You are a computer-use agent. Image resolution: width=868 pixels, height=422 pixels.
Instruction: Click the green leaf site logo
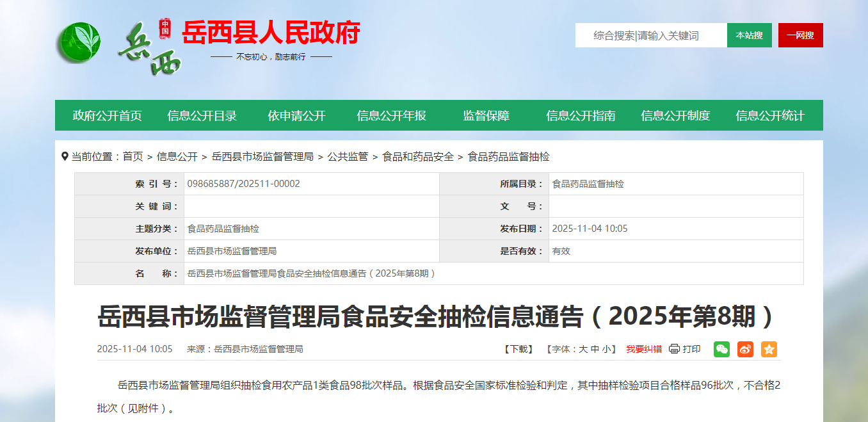pos(78,42)
